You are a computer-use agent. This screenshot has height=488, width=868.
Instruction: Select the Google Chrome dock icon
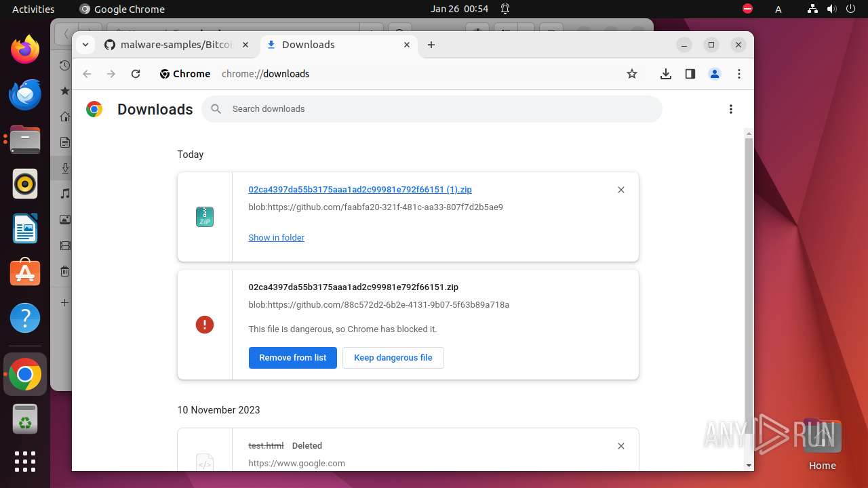[25, 374]
